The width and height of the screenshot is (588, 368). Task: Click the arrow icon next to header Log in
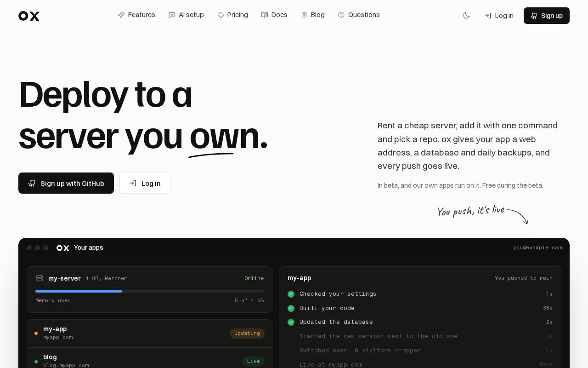[x=488, y=16]
